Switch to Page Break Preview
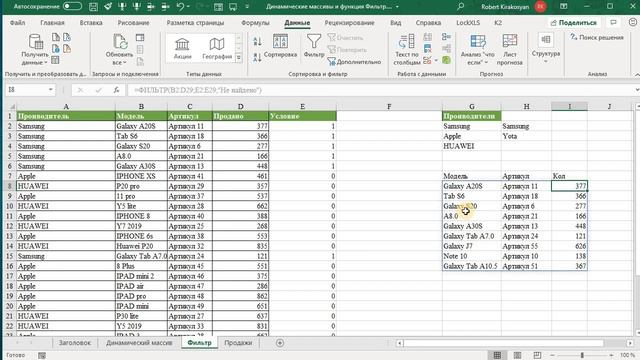Viewport: 640px width, 360px height. coord(537,356)
